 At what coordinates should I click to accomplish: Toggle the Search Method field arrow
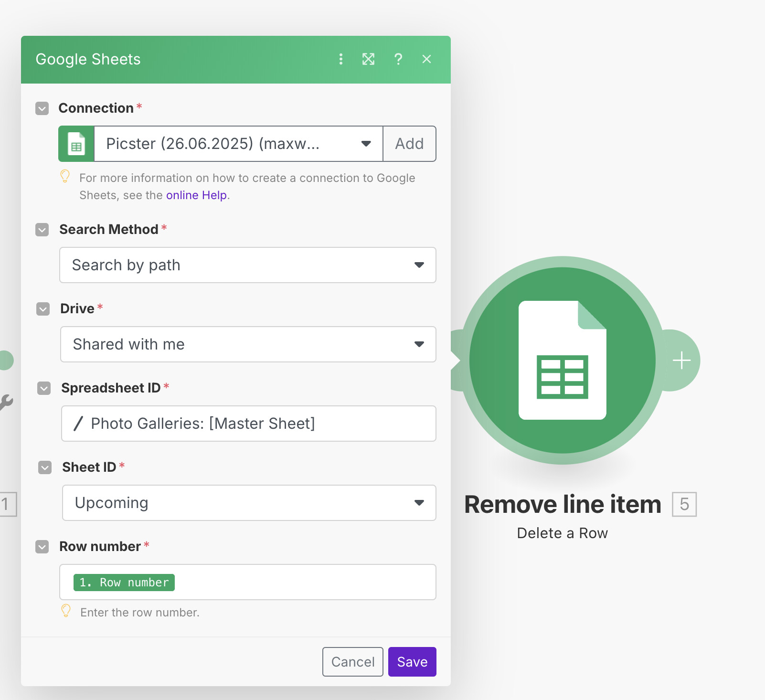[42, 230]
